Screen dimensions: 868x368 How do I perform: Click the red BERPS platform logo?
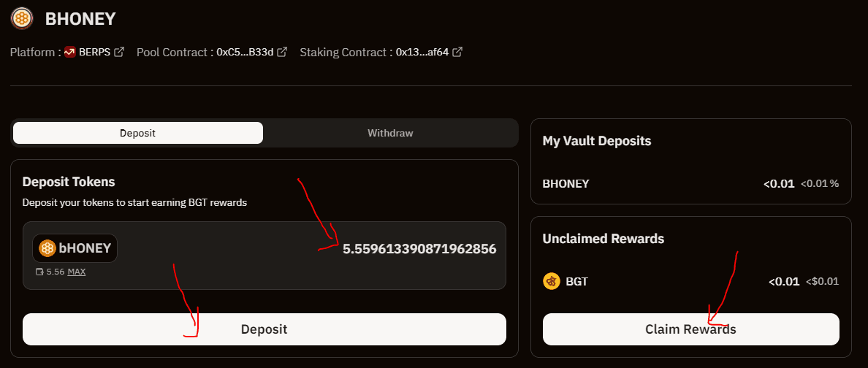70,53
